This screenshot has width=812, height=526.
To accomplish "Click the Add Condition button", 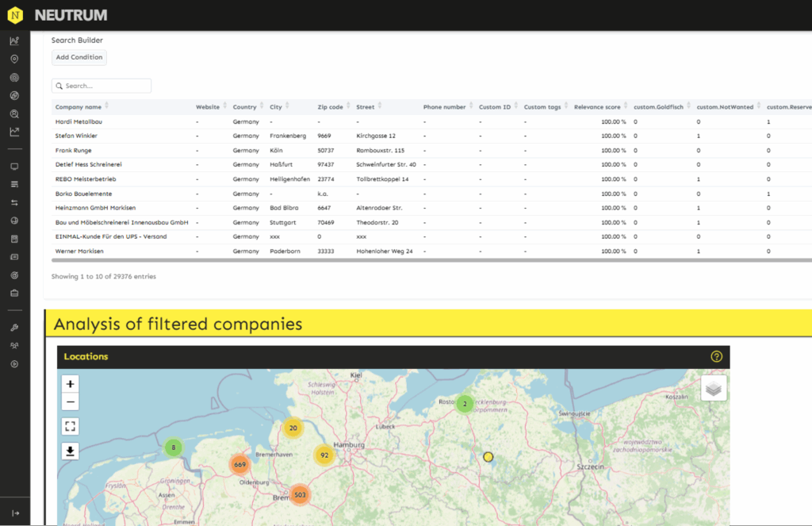I will pyautogui.click(x=79, y=57).
